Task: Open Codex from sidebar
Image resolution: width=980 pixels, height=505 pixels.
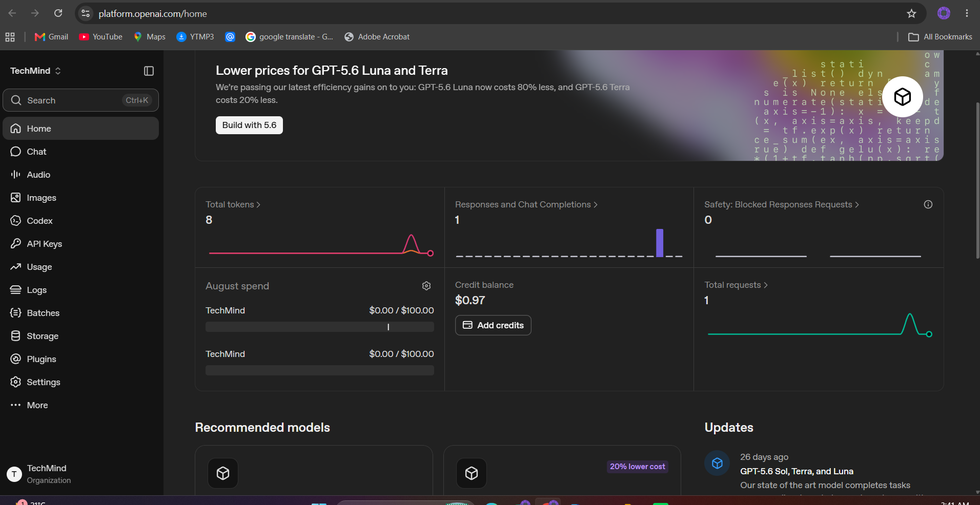Action: point(80,221)
